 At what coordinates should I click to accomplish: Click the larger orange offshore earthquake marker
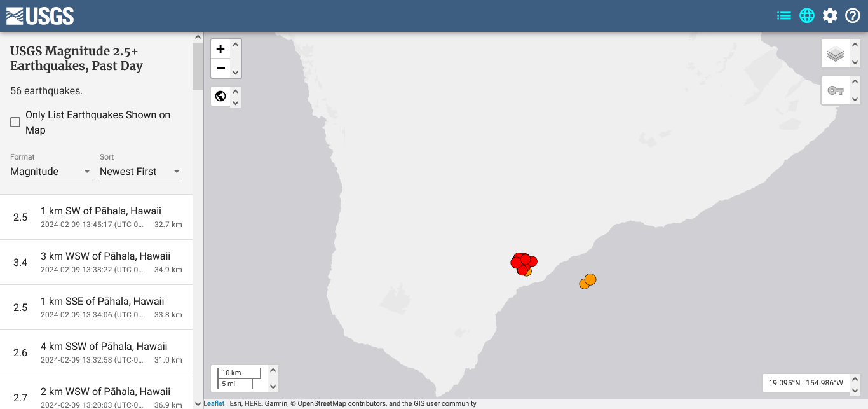point(590,279)
